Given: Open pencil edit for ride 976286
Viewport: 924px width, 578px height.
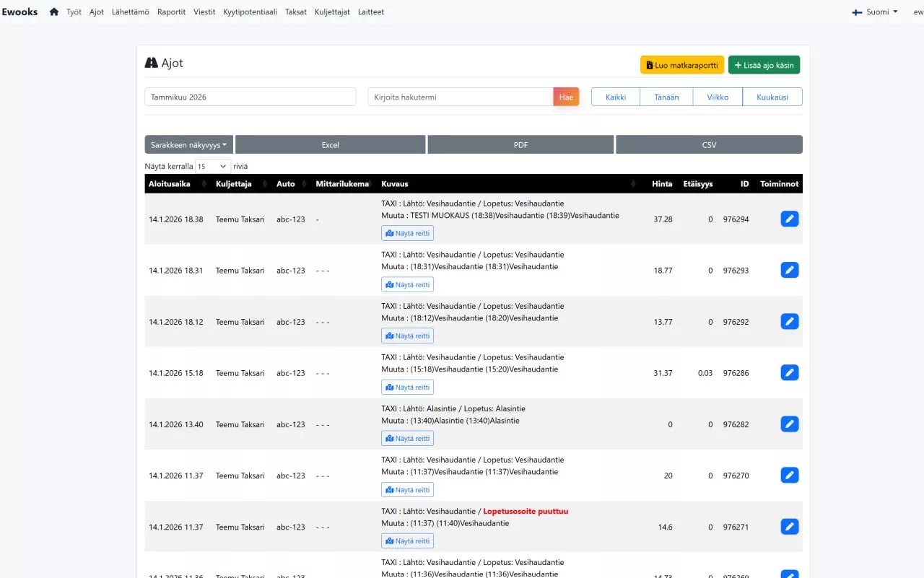Looking at the screenshot, I should (x=790, y=372).
